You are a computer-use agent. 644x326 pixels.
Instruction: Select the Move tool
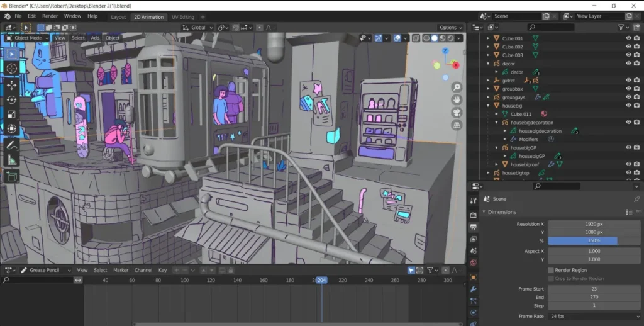pos(11,85)
